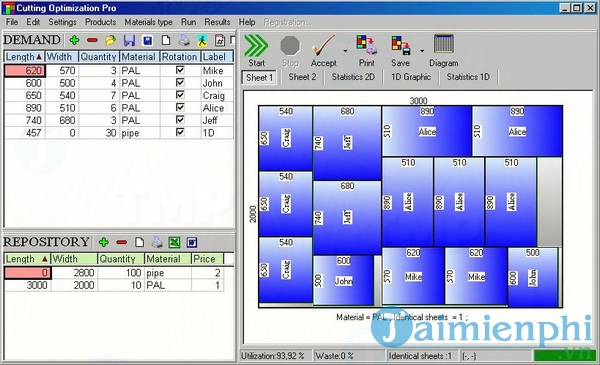The width and height of the screenshot is (600, 365).
Task: Print the DEMAND list with printer icon
Action: pyautogui.click(x=184, y=40)
